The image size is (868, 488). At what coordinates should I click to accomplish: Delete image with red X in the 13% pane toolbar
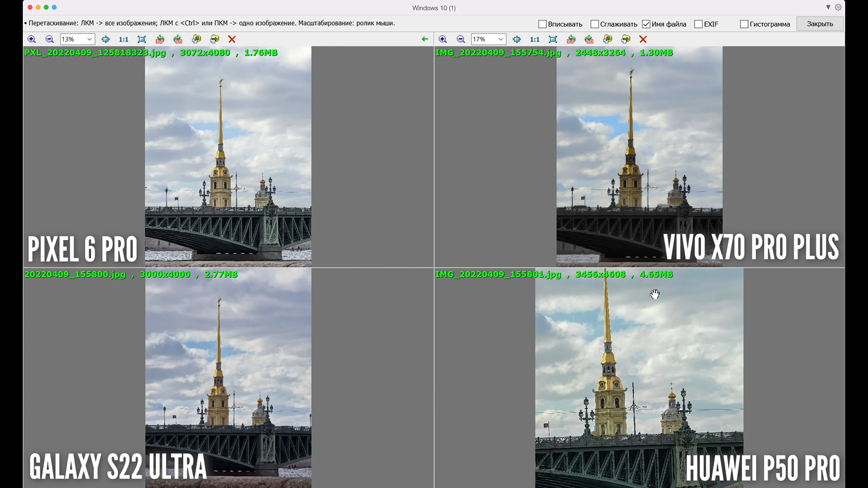tap(232, 39)
